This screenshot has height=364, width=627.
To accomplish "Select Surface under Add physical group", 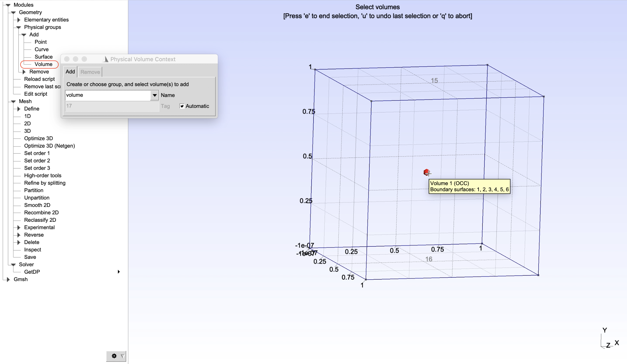I will point(43,57).
